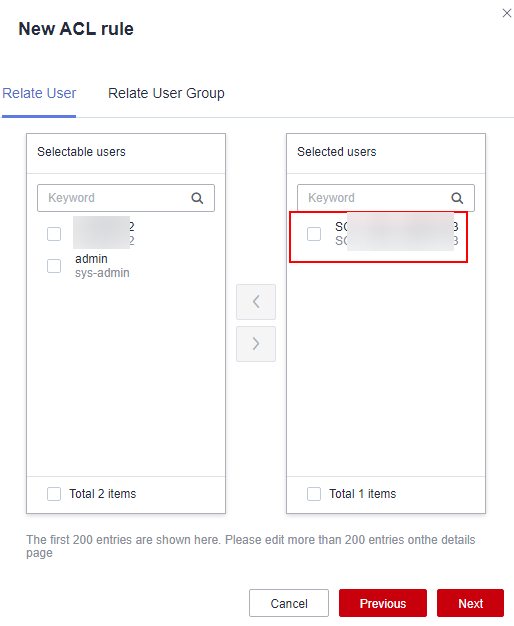The width and height of the screenshot is (514, 626).
Task: Toggle the Total 2 items select-all checkbox
Action: pos(54,494)
